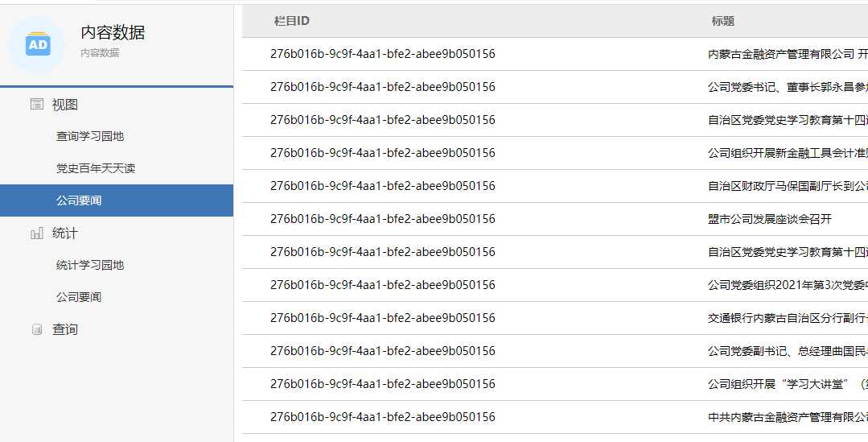This screenshot has width=868, height=442.
Task: Select first row's 栏目ID cell
Action: pos(382,54)
